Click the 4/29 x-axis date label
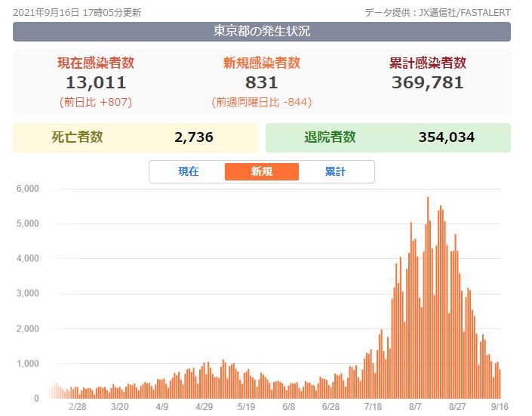Image resolution: width=532 pixels, height=416 pixels. pos(204,407)
